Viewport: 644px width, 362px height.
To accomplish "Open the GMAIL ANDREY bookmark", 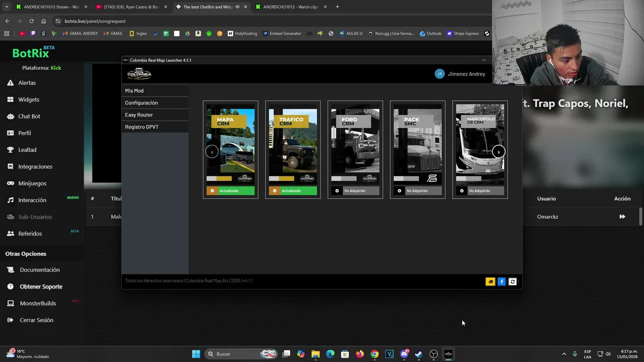I will [80, 34].
